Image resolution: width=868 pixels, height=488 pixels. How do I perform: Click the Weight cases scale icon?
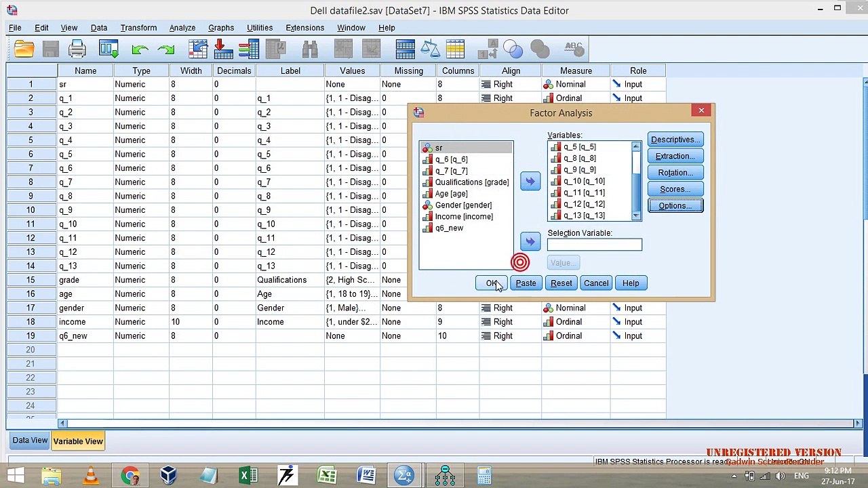[x=431, y=49]
